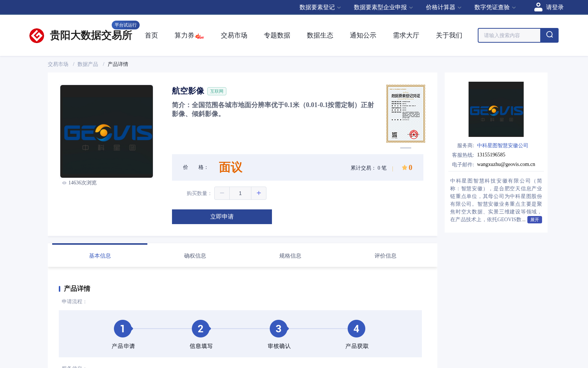Click the eye view-count icon
Screen dimensions: 588x368
(64, 183)
